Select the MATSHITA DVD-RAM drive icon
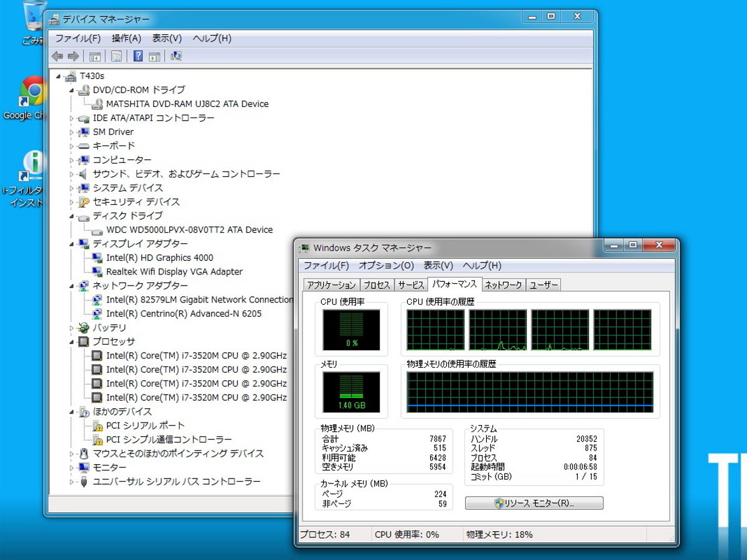This screenshot has width=747, height=560. [x=97, y=104]
